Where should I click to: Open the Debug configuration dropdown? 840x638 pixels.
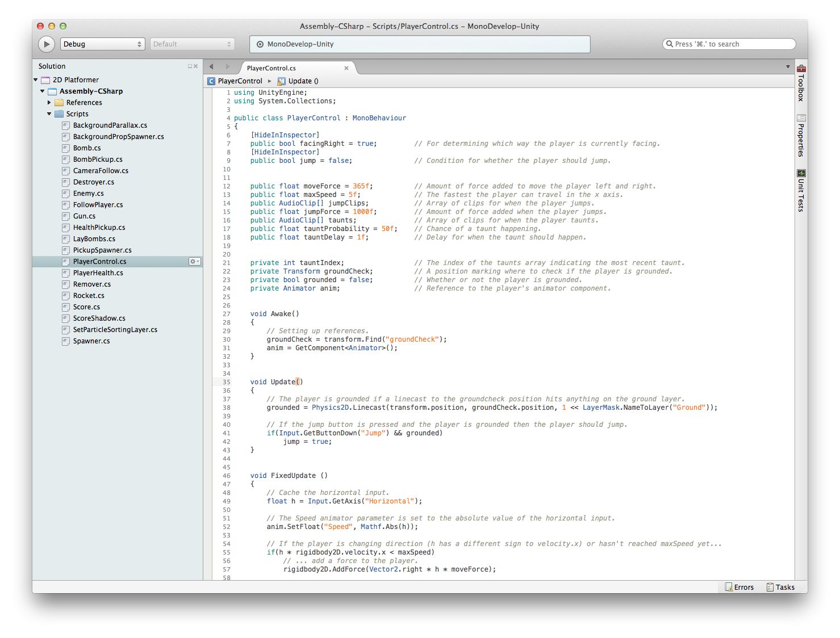point(102,44)
